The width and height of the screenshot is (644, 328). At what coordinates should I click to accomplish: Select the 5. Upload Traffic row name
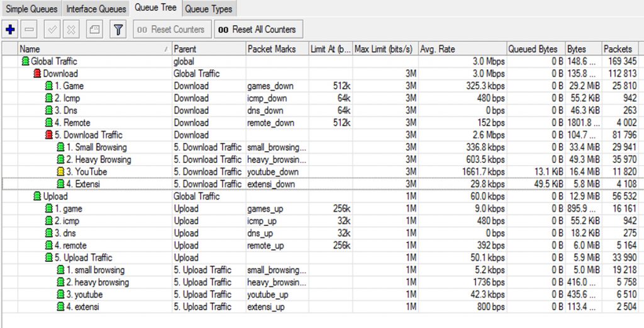click(x=84, y=257)
